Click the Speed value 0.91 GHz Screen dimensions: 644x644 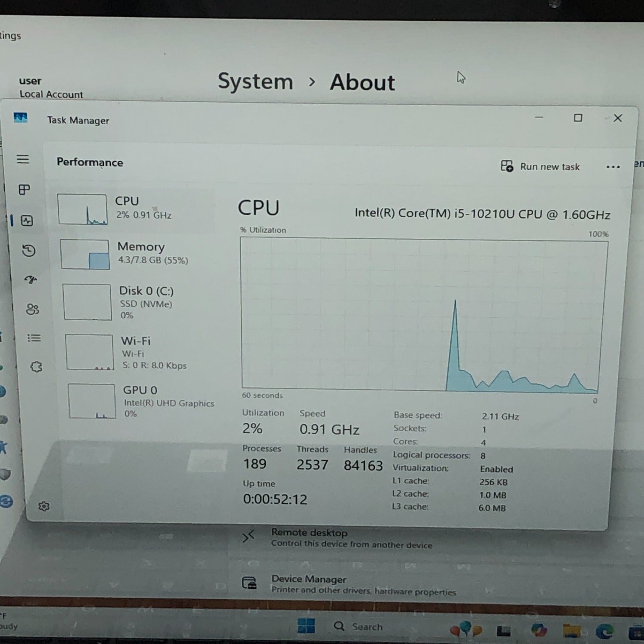[329, 429]
